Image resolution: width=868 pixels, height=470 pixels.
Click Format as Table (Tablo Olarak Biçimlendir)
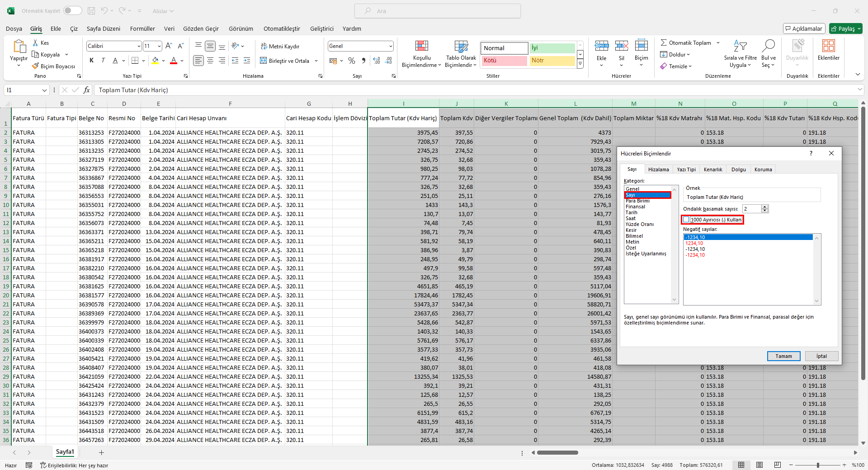(x=461, y=54)
